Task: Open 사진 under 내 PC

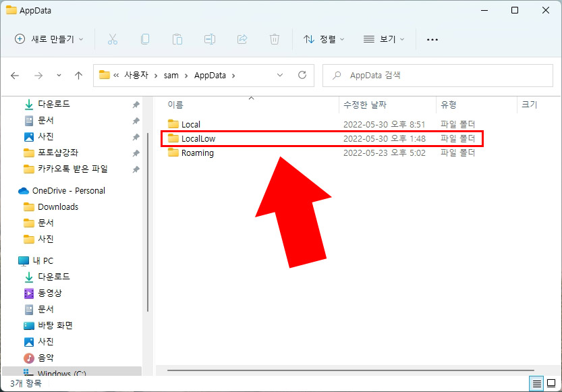Action: tap(38, 341)
